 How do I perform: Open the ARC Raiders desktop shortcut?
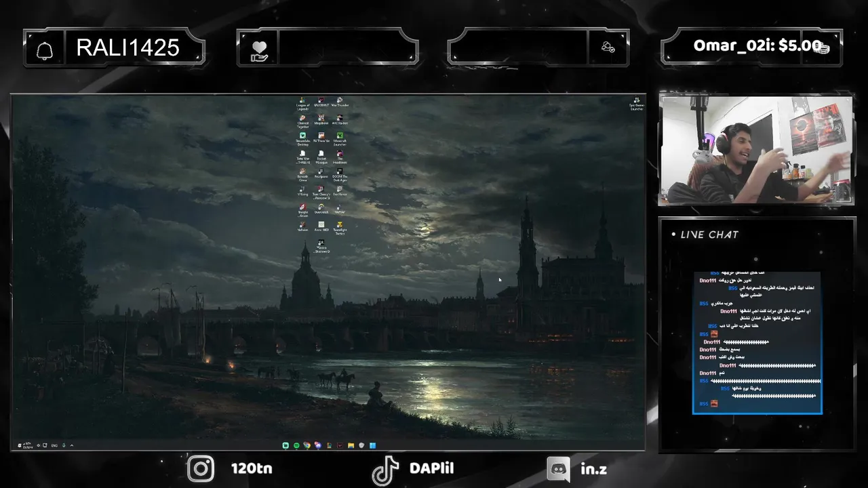(340, 119)
